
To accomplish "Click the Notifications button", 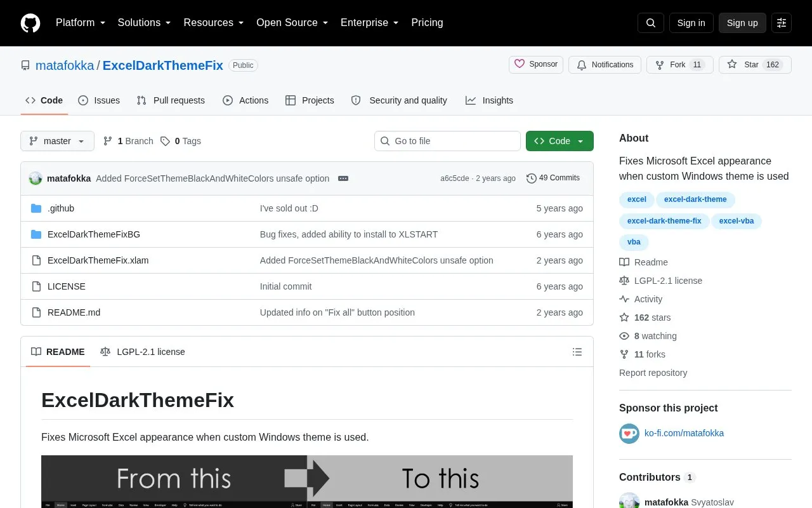I will click(x=605, y=65).
